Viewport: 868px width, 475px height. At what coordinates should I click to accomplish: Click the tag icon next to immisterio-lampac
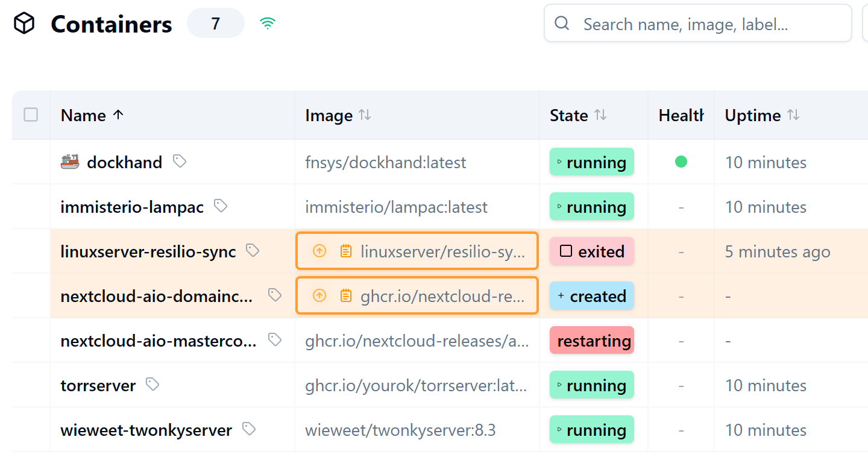pos(221,206)
